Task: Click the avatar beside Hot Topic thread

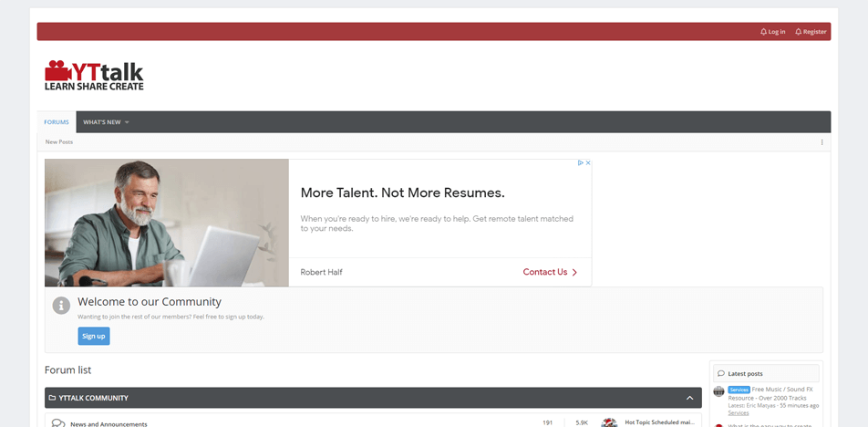Action: tap(609, 422)
